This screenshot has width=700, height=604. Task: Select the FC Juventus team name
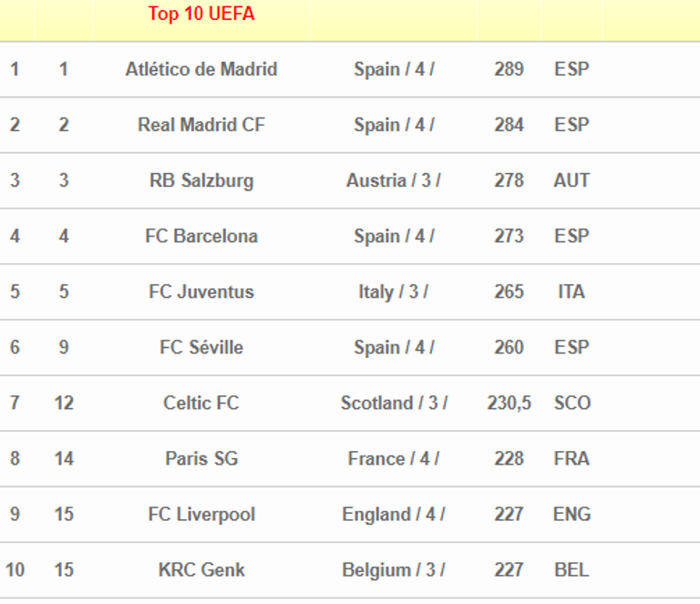pos(201,292)
